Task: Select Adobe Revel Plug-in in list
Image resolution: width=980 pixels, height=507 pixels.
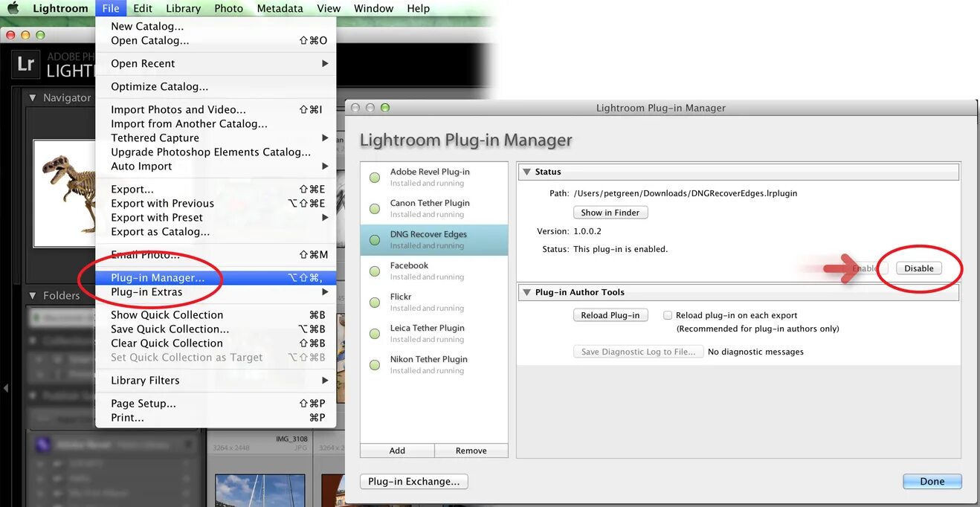Action: tap(434, 178)
